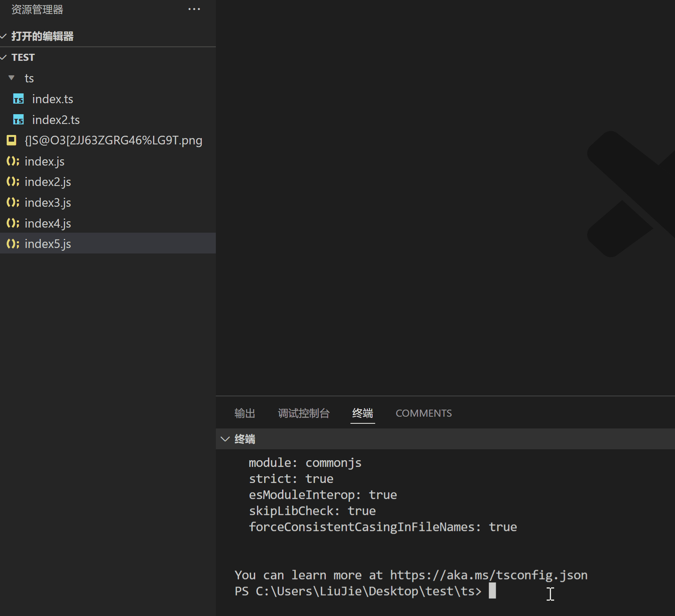
Task: Click the image file icon of the png
Action: [x=12, y=140]
